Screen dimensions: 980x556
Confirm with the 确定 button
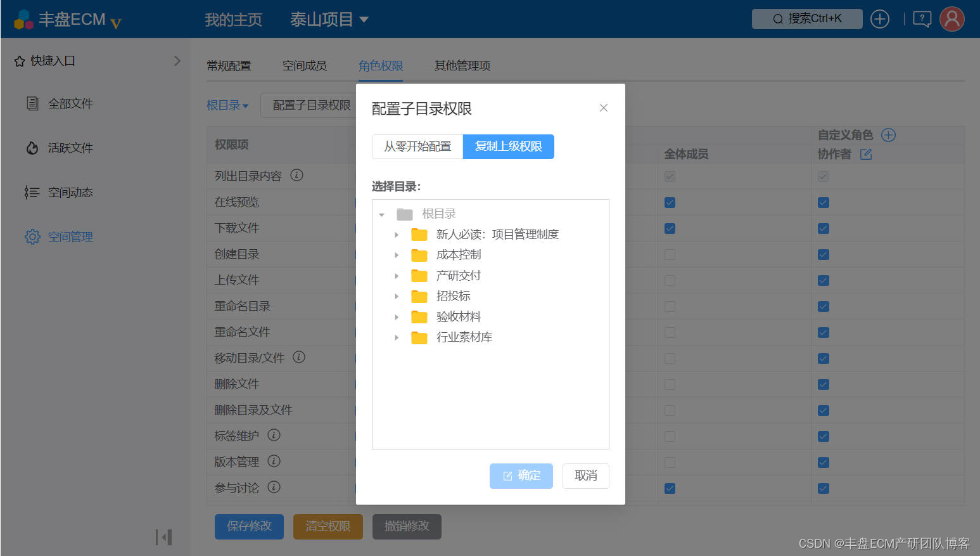pyautogui.click(x=521, y=476)
